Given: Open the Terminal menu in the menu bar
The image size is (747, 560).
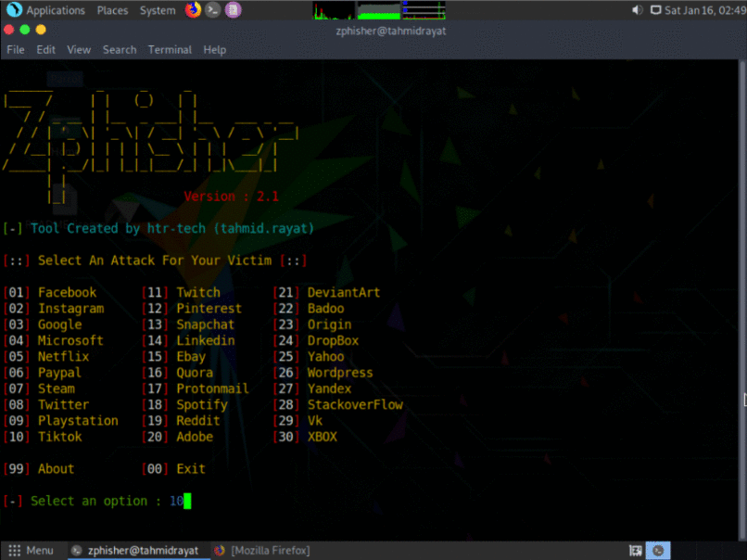Looking at the screenshot, I should click(170, 49).
